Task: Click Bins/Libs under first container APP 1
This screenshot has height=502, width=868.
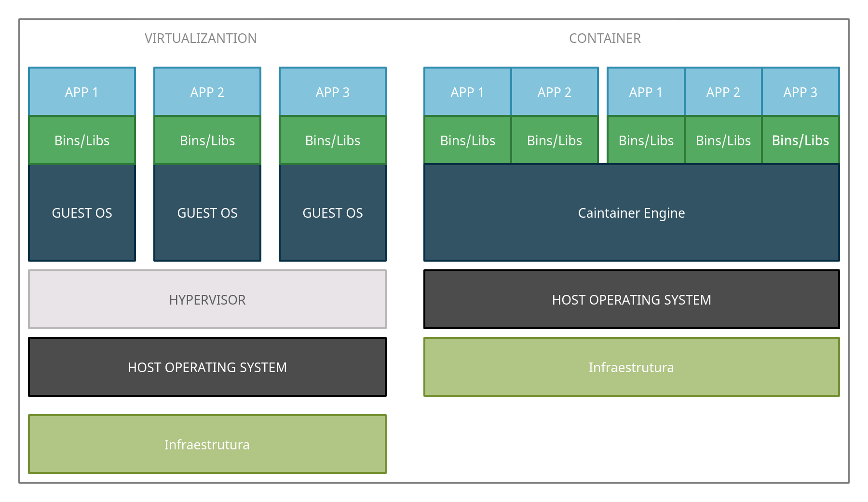Action: 467,140
